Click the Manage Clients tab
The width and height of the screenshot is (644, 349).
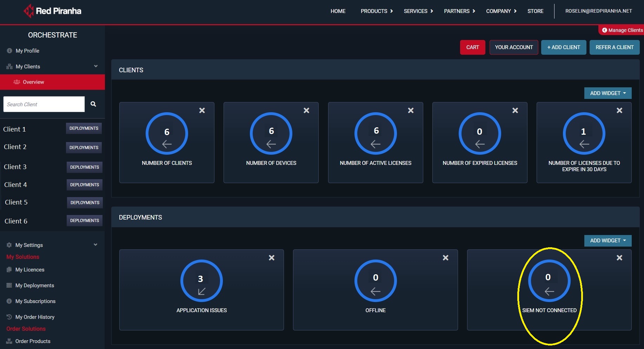click(x=622, y=30)
